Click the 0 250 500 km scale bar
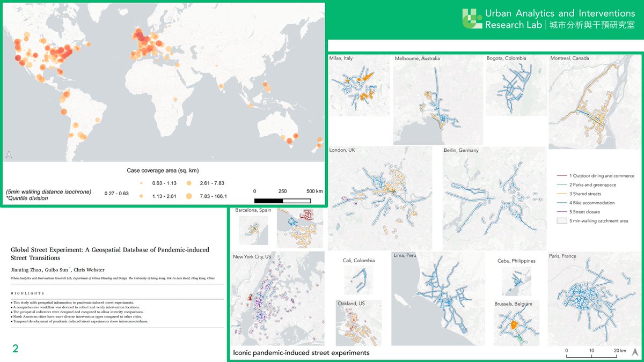 point(282,201)
